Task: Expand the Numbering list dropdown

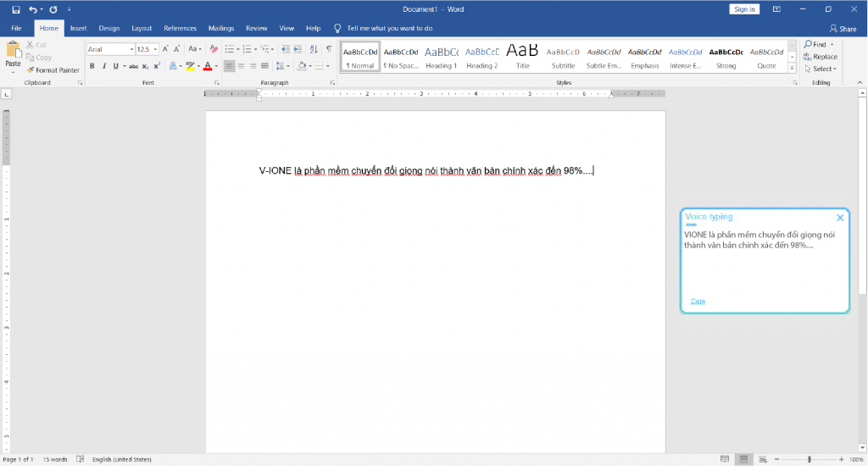Action: coord(255,49)
